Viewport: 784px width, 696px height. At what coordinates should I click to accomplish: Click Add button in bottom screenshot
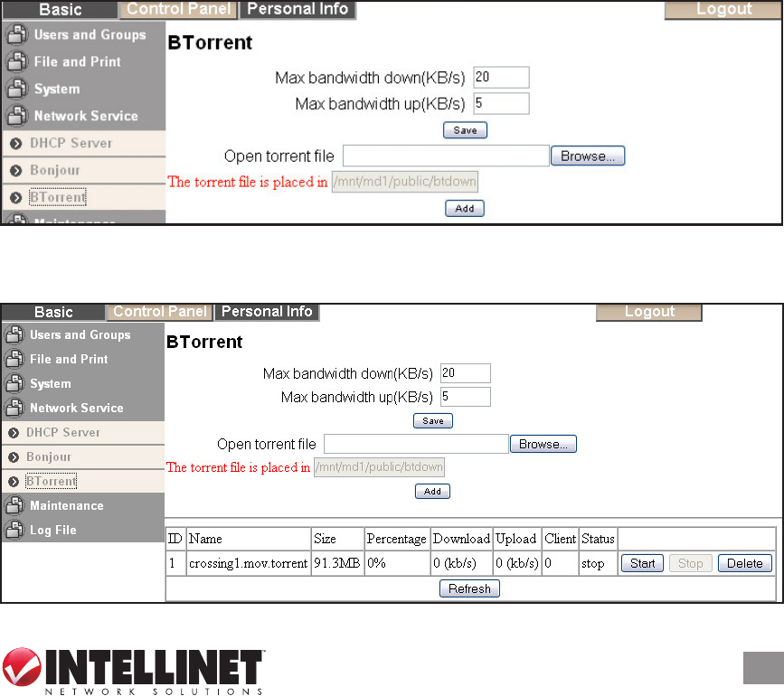tap(432, 491)
